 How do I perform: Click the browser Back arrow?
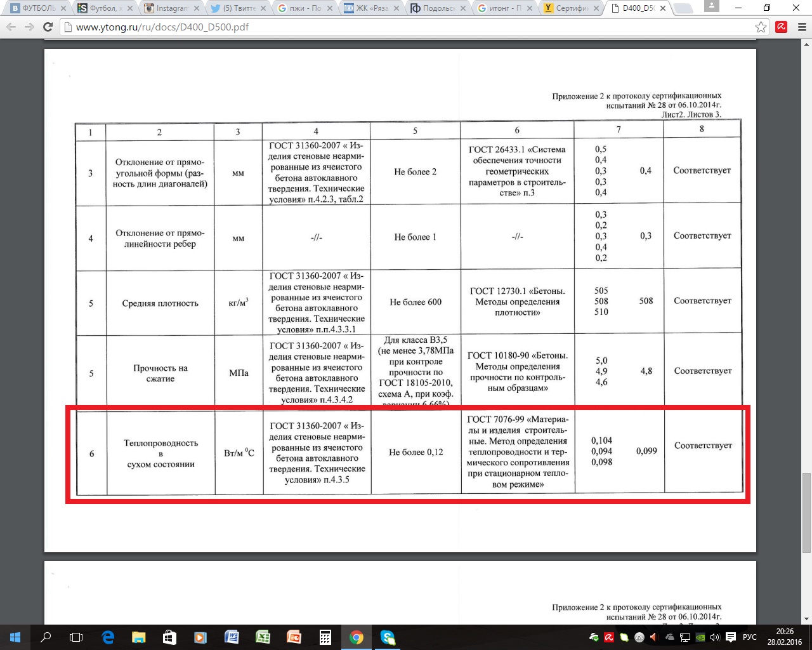tap(11, 27)
